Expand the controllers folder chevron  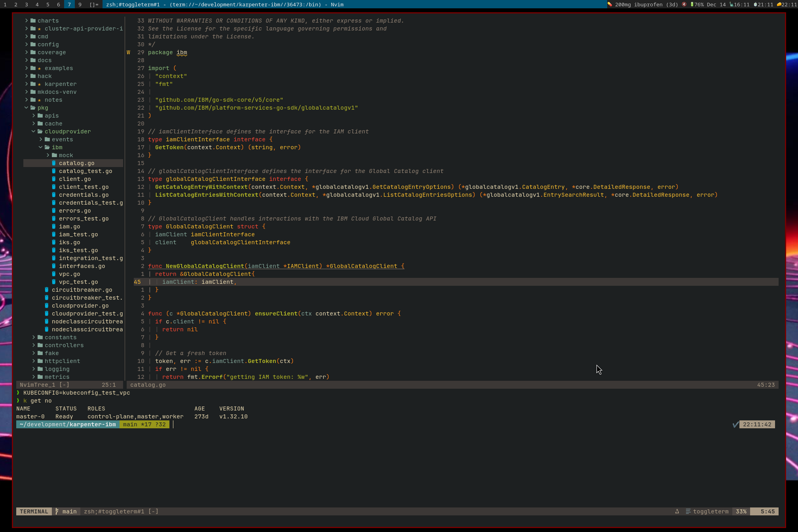click(x=34, y=345)
